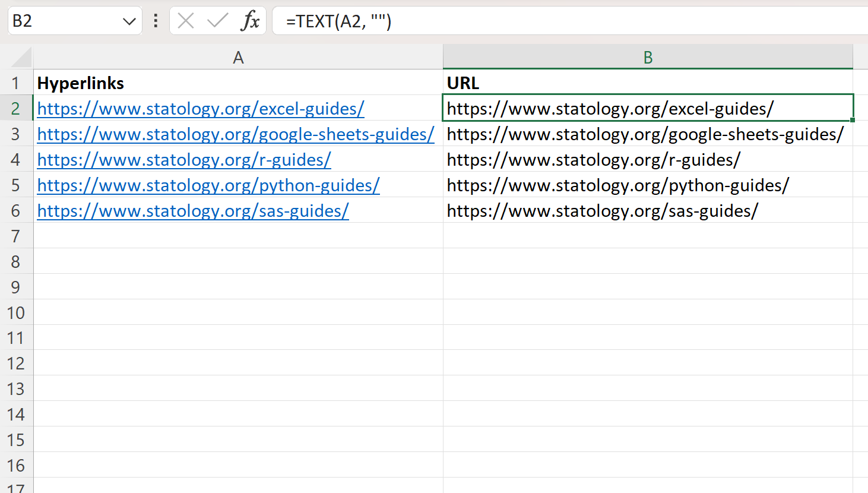Select row 3 by its row header
The image size is (868, 493).
coord(17,134)
